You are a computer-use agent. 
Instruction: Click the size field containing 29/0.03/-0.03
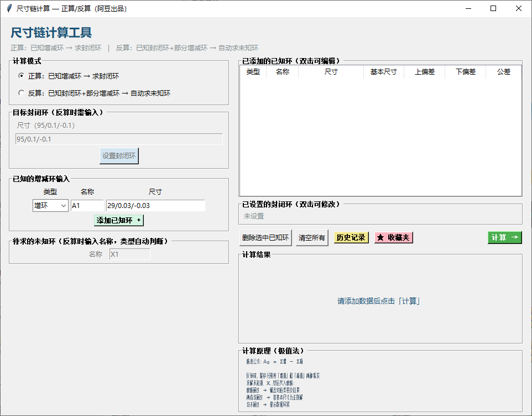[x=155, y=206]
